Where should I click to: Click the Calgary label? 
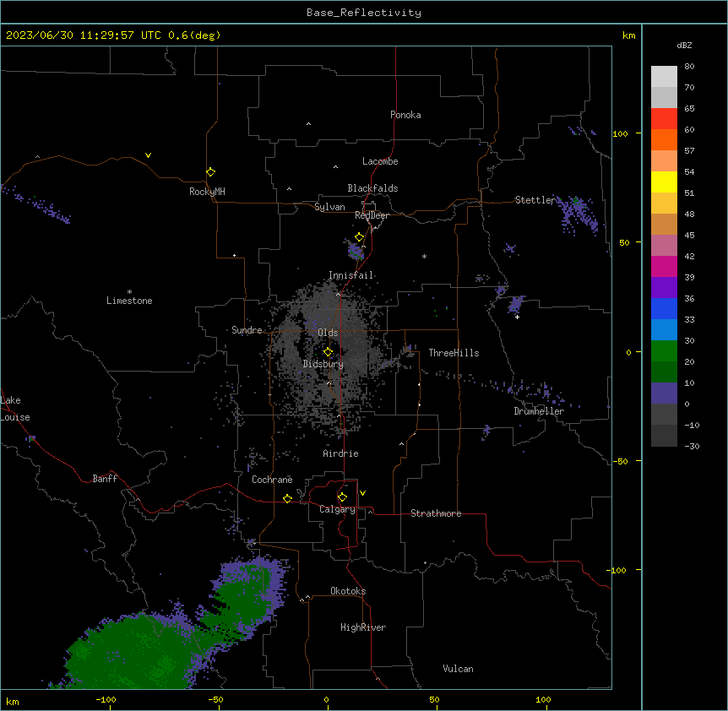coord(337,509)
